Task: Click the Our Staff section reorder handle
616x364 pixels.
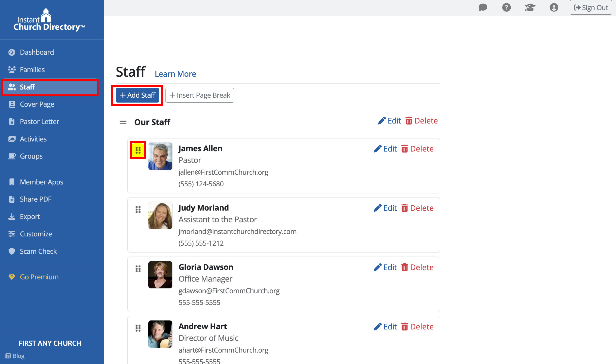Action: tap(123, 122)
